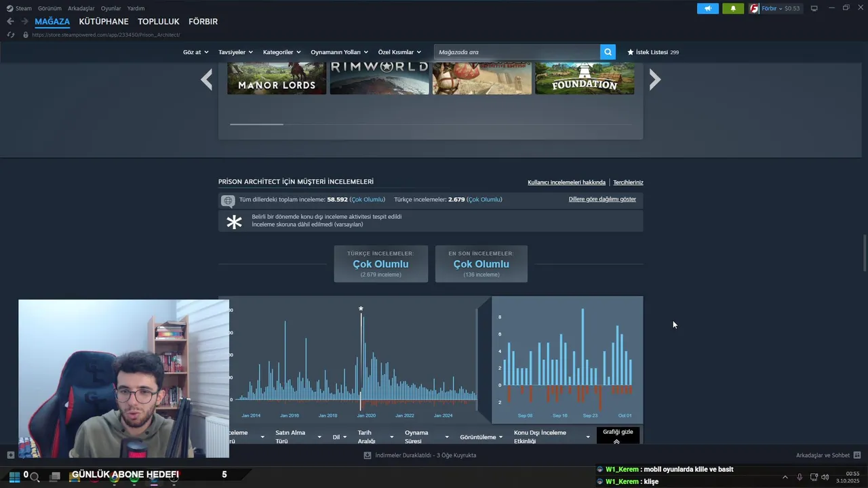Open İstek Listesi wishlist

[x=652, y=52]
